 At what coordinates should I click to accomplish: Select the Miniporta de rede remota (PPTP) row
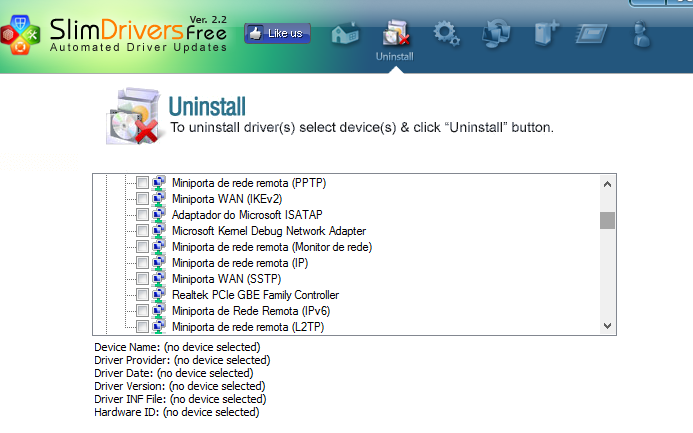[x=249, y=183]
